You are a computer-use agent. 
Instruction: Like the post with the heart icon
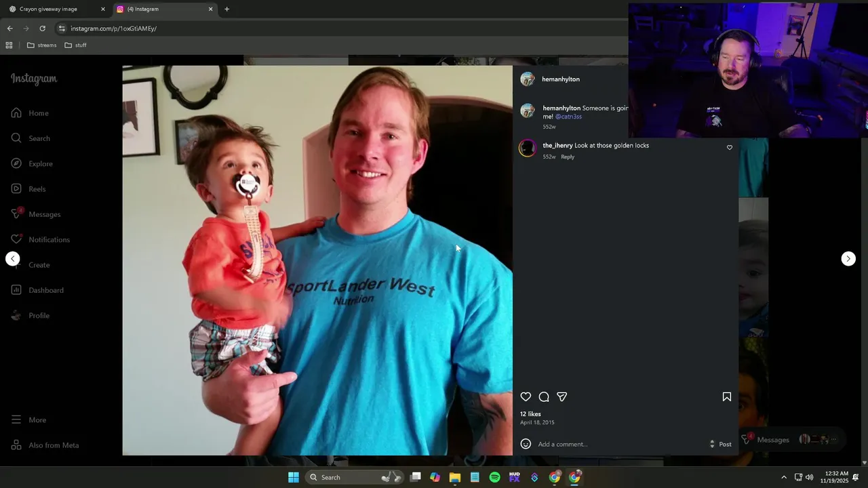coord(526,397)
